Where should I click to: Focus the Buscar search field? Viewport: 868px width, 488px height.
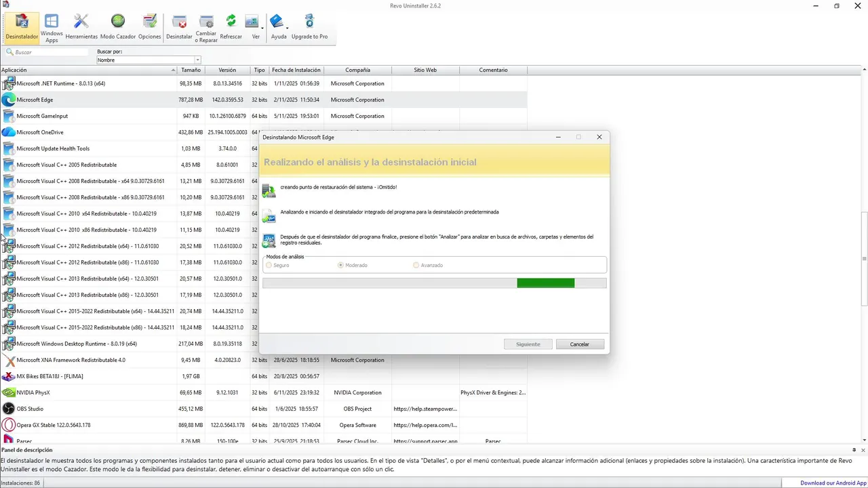[51, 52]
